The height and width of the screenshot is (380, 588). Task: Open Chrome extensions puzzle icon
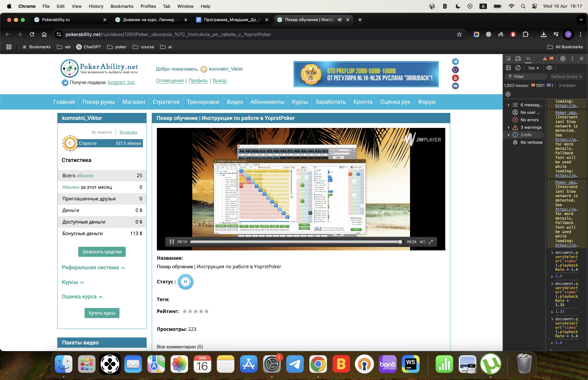tap(526, 34)
